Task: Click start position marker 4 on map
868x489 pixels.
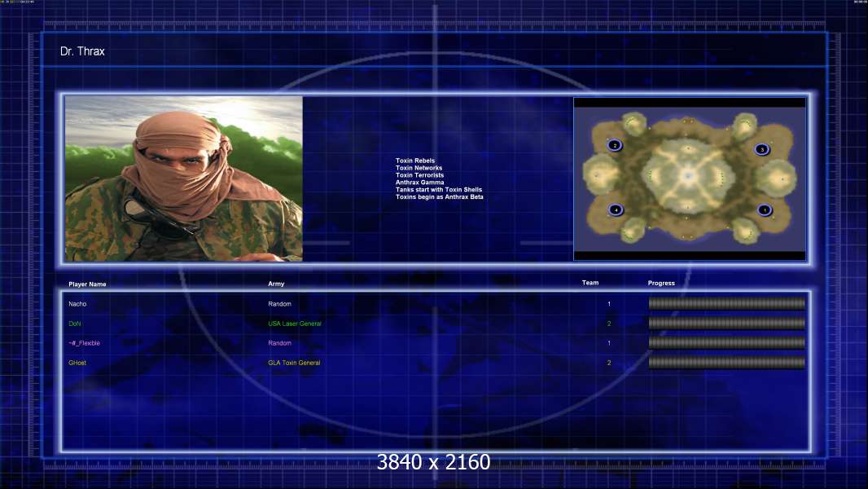Action: point(616,210)
